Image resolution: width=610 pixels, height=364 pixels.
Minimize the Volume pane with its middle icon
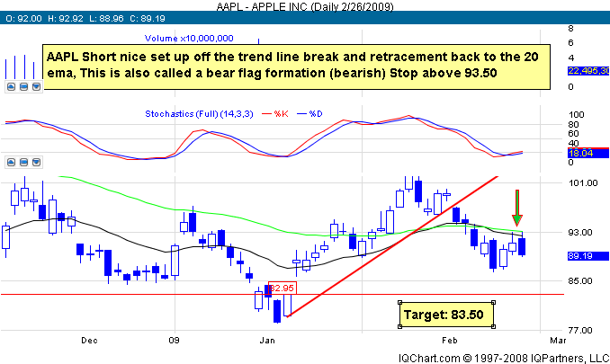[x=23, y=86]
